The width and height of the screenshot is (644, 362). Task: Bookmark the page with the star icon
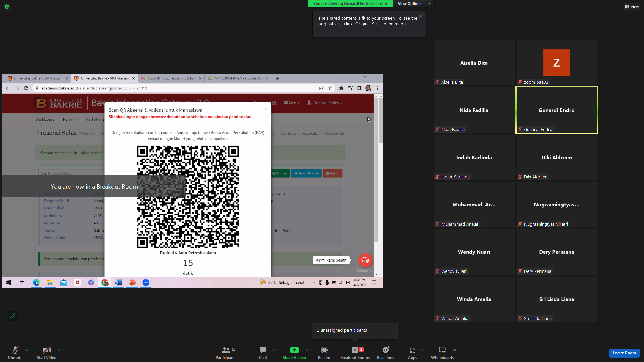[330, 88]
